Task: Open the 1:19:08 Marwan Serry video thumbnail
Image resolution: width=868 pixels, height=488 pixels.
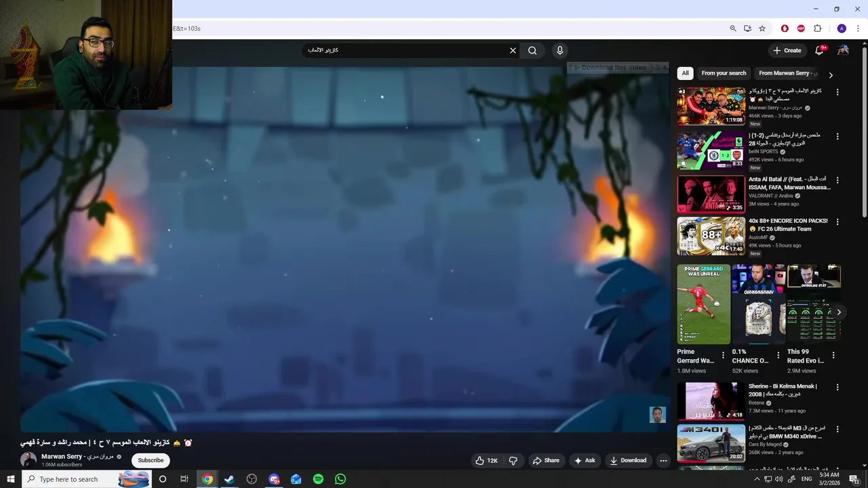Action: coord(711,106)
